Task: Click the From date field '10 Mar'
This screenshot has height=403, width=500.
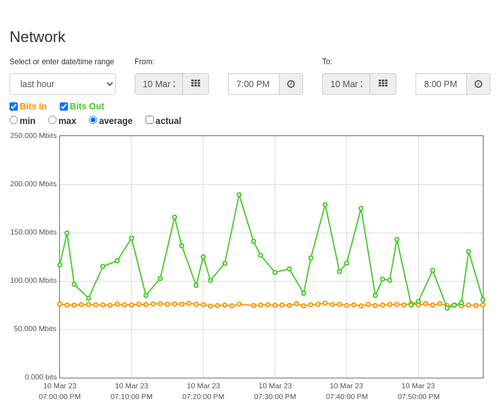Action: tap(159, 84)
